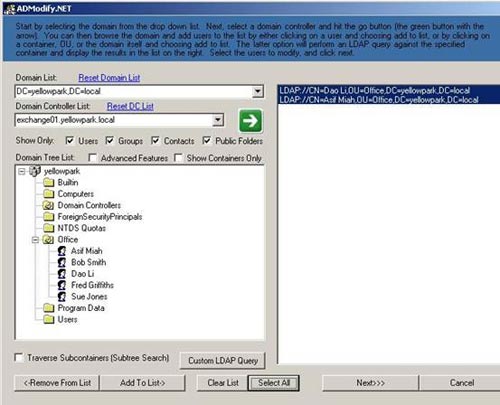Click the Bob Smith user icon
Image resolution: width=500 pixels, height=405 pixels.
pos(62,262)
